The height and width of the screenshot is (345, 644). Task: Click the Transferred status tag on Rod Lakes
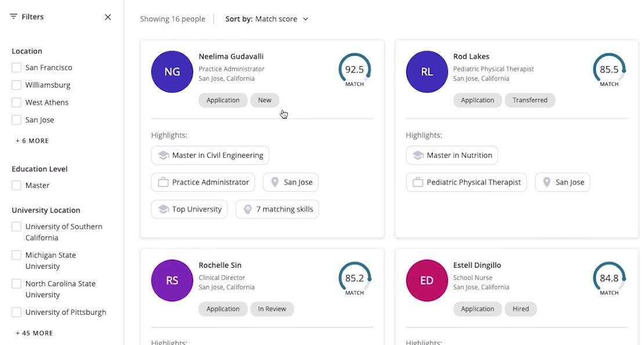coord(530,100)
